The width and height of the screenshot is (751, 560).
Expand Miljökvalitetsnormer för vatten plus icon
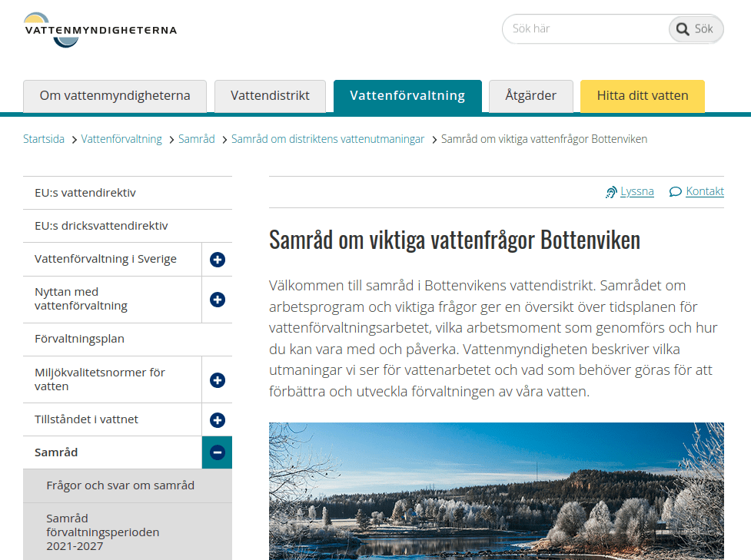218,380
